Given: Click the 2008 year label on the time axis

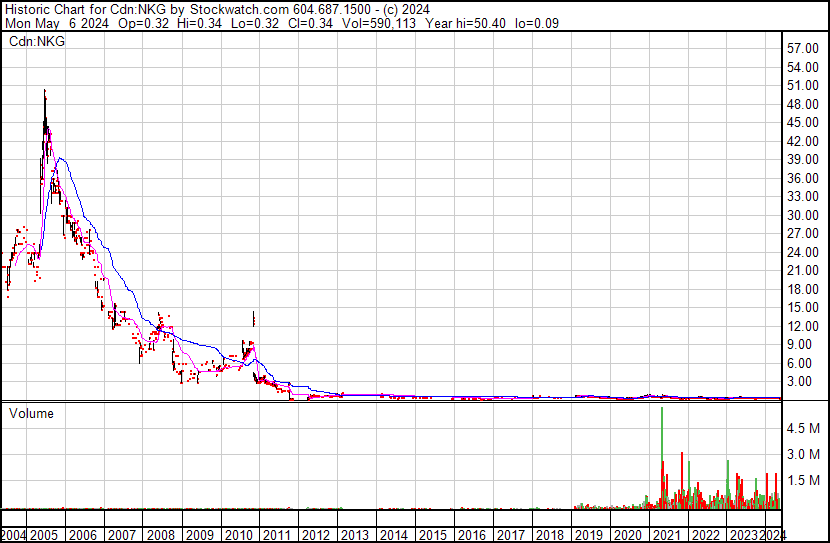Looking at the screenshot, I should click(160, 535).
